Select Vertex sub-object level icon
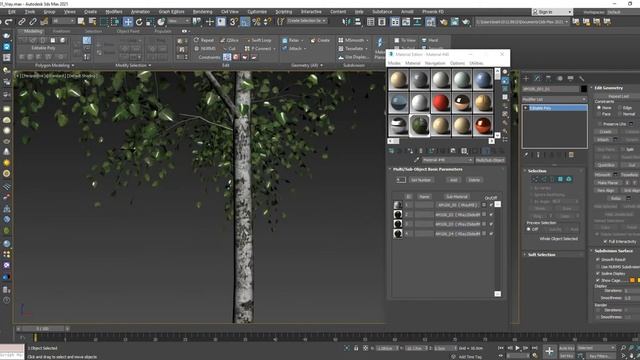The width and height of the screenshot is (640, 360). [536, 179]
